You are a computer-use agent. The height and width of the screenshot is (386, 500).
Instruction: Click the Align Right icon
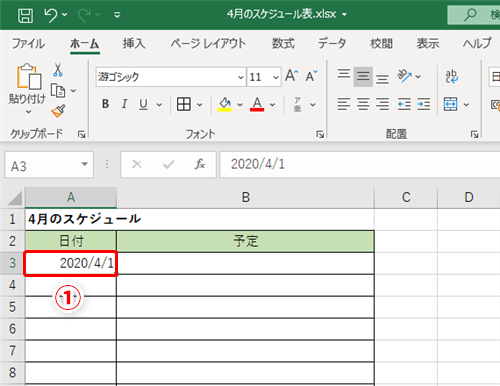pyautogui.click(x=383, y=104)
